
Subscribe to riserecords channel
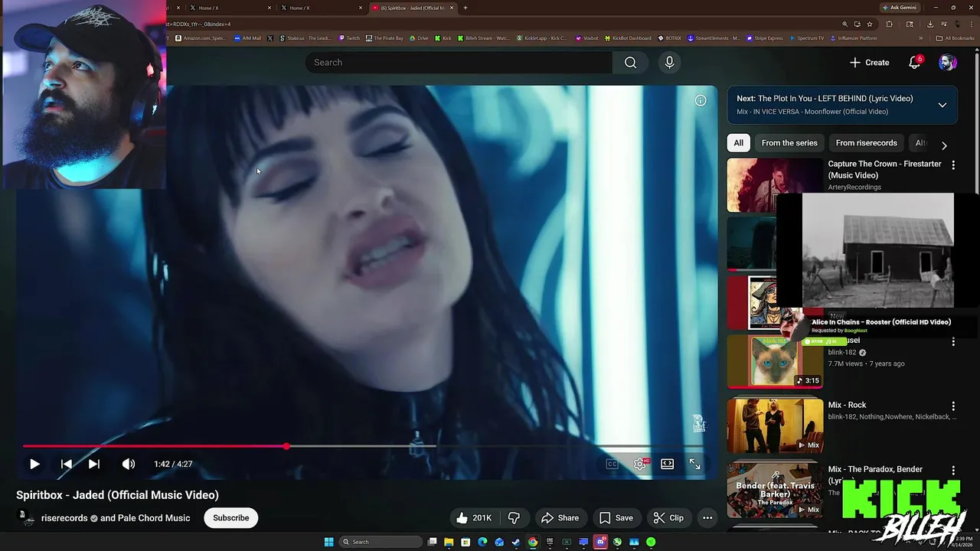click(x=230, y=518)
